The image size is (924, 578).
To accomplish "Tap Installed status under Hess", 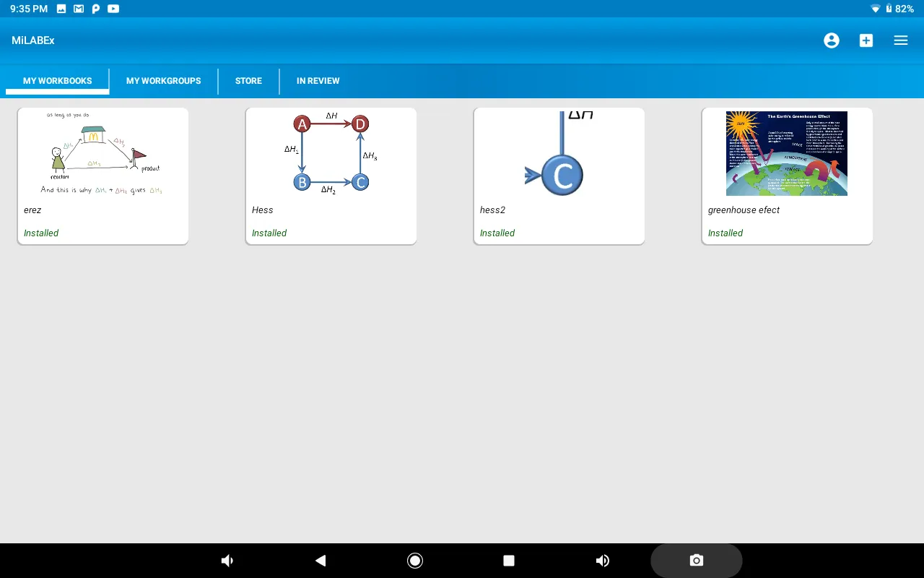I will coord(269,233).
